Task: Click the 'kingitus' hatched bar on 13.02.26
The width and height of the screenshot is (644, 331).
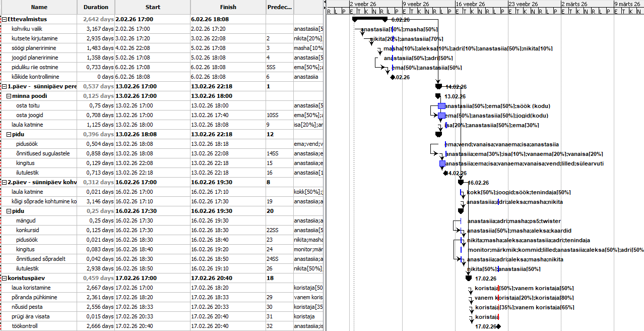Action: (x=442, y=163)
